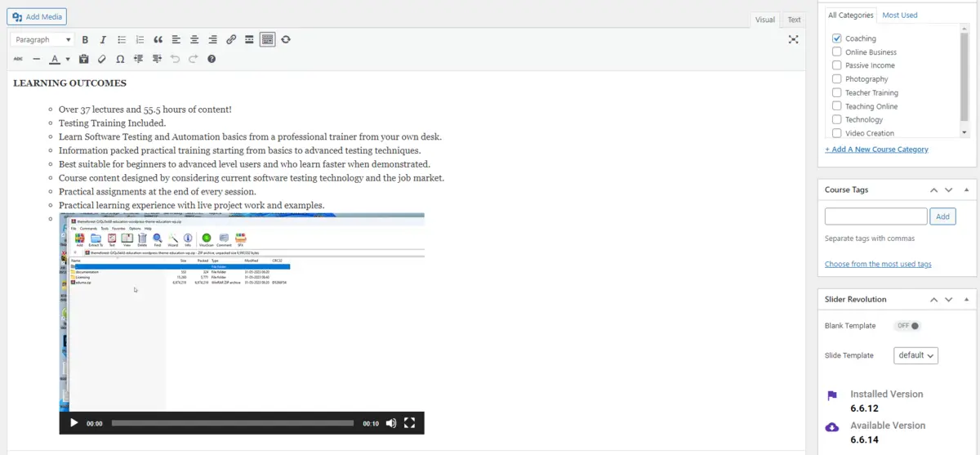Image resolution: width=980 pixels, height=455 pixels.
Task: Insert special character (omega) symbol
Action: click(120, 59)
